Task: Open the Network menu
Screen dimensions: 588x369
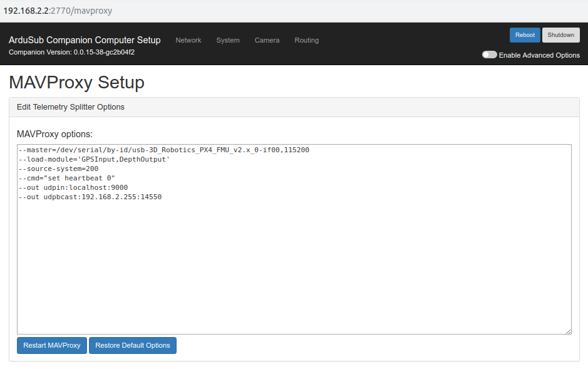Action: tap(188, 40)
